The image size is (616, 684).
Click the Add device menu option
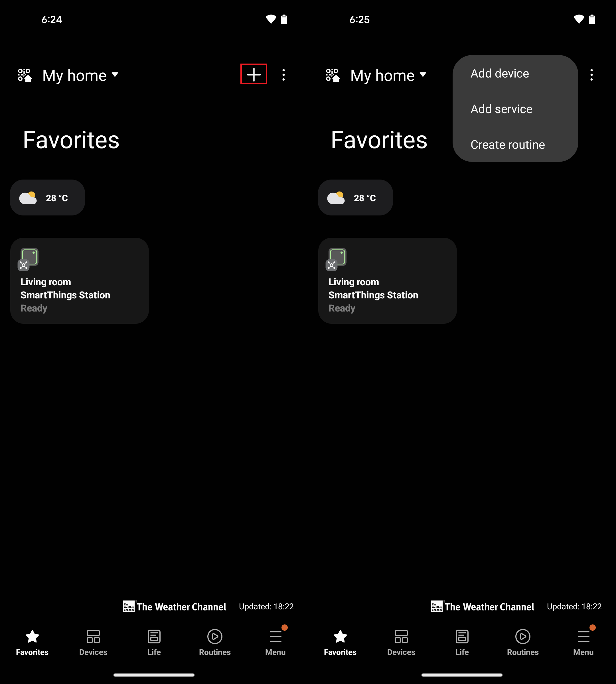tap(499, 73)
